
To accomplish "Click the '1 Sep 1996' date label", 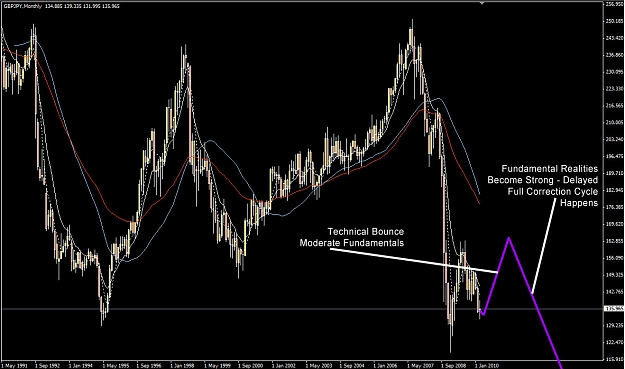I will pos(149,365).
